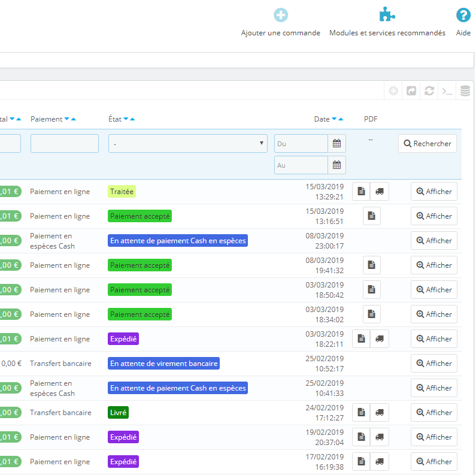Sort État column descending
476x475 pixels.
pyautogui.click(x=126, y=119)
